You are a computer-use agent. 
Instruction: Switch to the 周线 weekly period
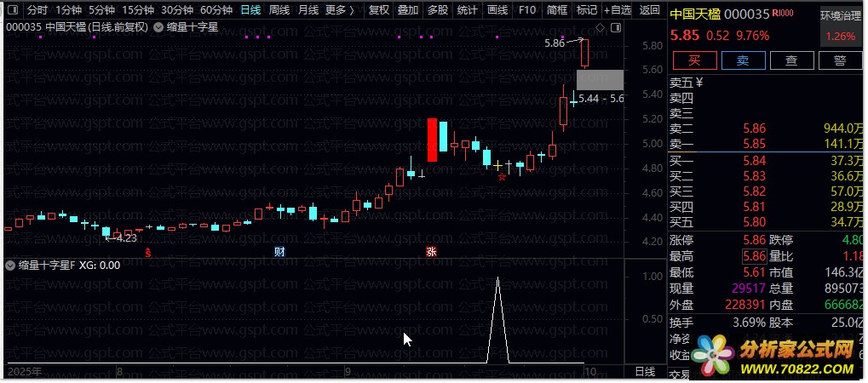coord(279,9)
